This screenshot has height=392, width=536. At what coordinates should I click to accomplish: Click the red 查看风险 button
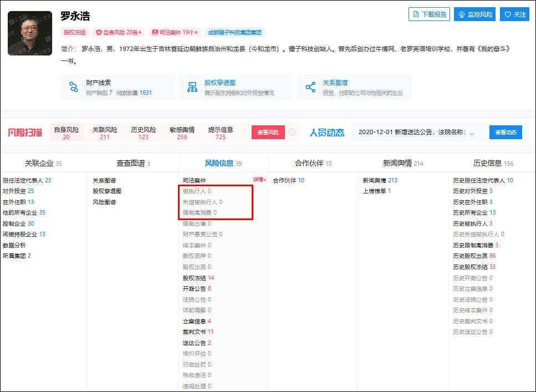[268, 132]
